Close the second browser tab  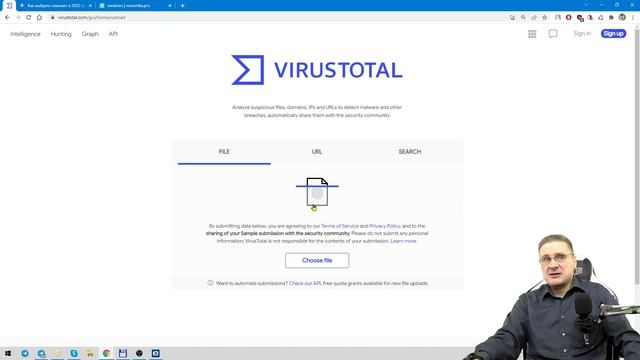pyautogui.click(x=90, y=6)
